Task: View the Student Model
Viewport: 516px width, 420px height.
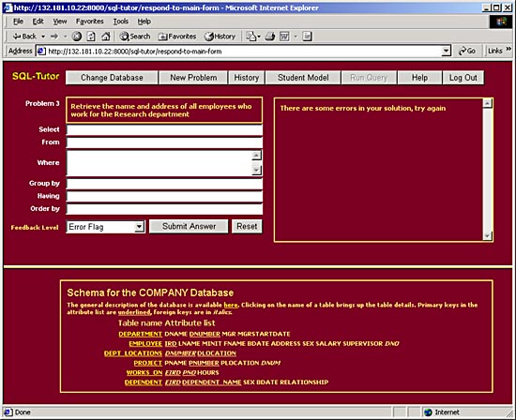Action: [x=303, y=78]
